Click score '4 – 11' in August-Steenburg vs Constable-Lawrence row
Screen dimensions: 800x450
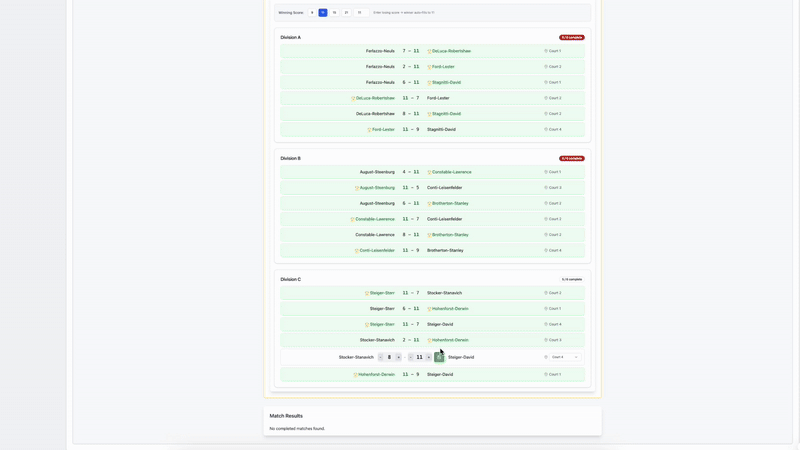pyautogui.click(x=411, y=172)
